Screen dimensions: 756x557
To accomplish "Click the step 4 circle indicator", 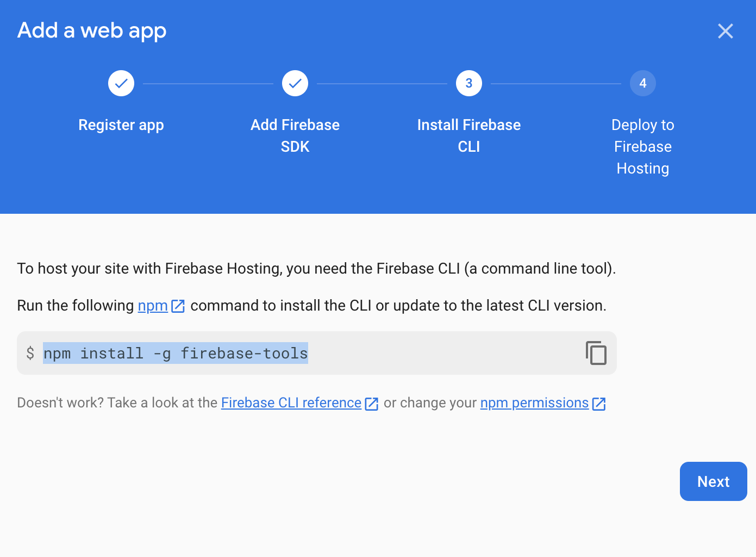I will tap(643, 83).
